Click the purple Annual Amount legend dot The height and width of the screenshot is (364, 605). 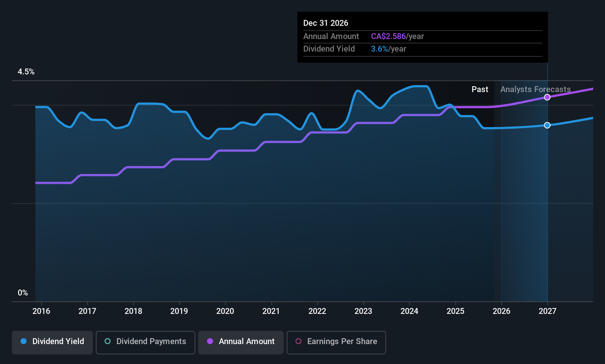pos(210,341)
